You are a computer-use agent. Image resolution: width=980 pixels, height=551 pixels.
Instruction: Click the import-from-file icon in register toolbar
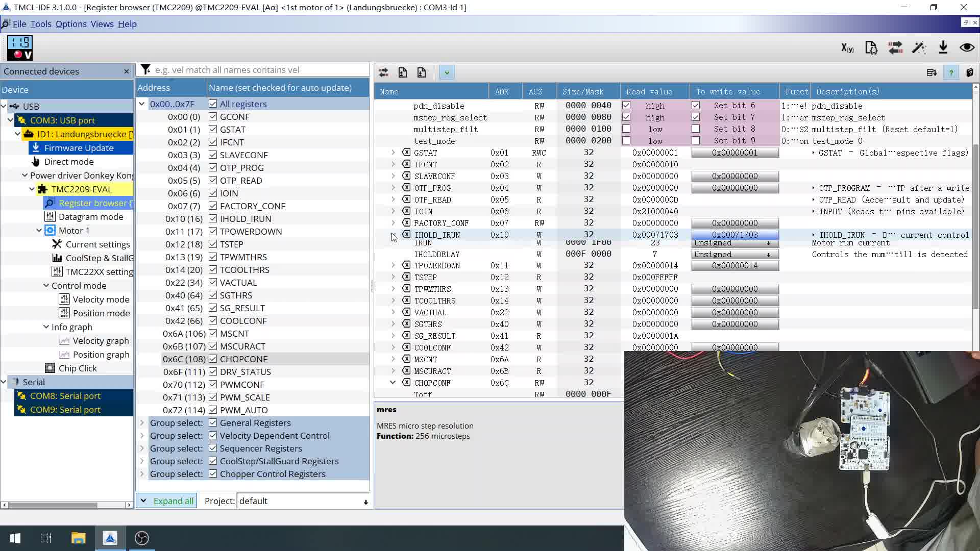pyautogui.click(x=422, y=72)
